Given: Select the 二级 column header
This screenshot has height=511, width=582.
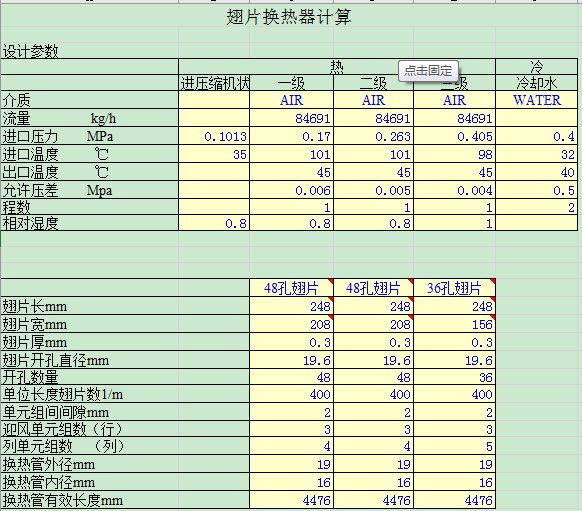Looking at the screenshot, I should (373, 83).
